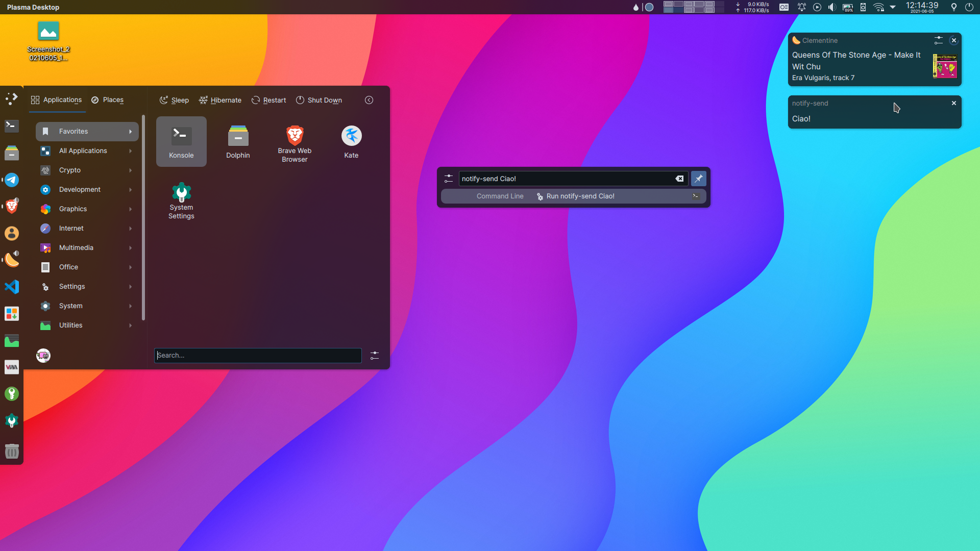This screenshot has height=551, width=980.
Task: Open Kate text editor
Action: [x=351, y=141]
